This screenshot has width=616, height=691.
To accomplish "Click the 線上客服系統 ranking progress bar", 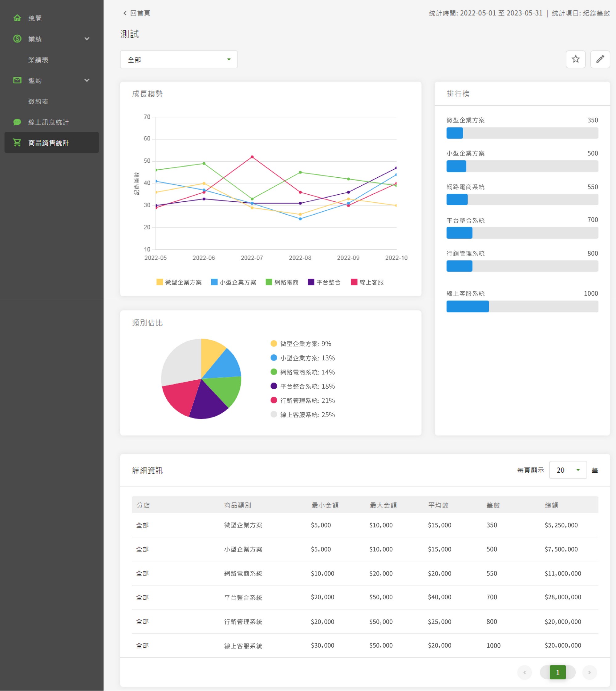I will (x=522, y=306).
